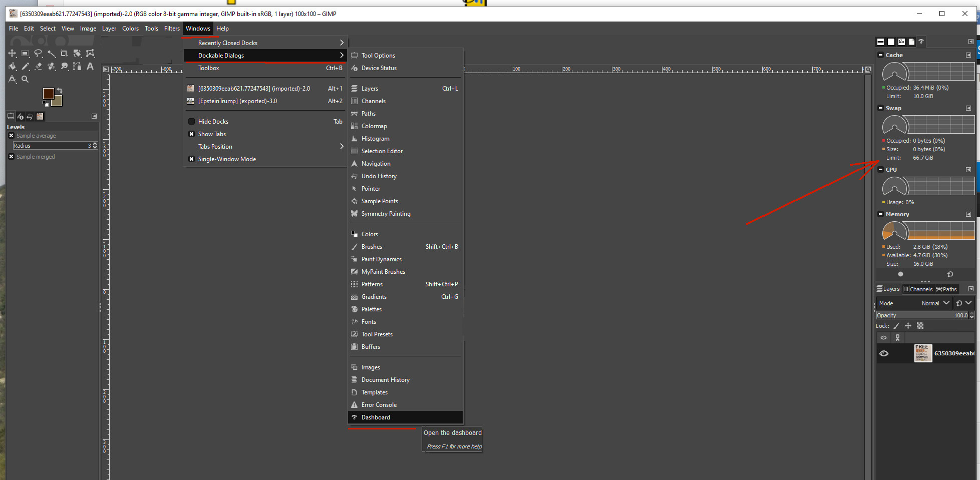980x480 pixels.
Task: Toggle the Sample merged checkbox
Action: click(x=11, y=157)
